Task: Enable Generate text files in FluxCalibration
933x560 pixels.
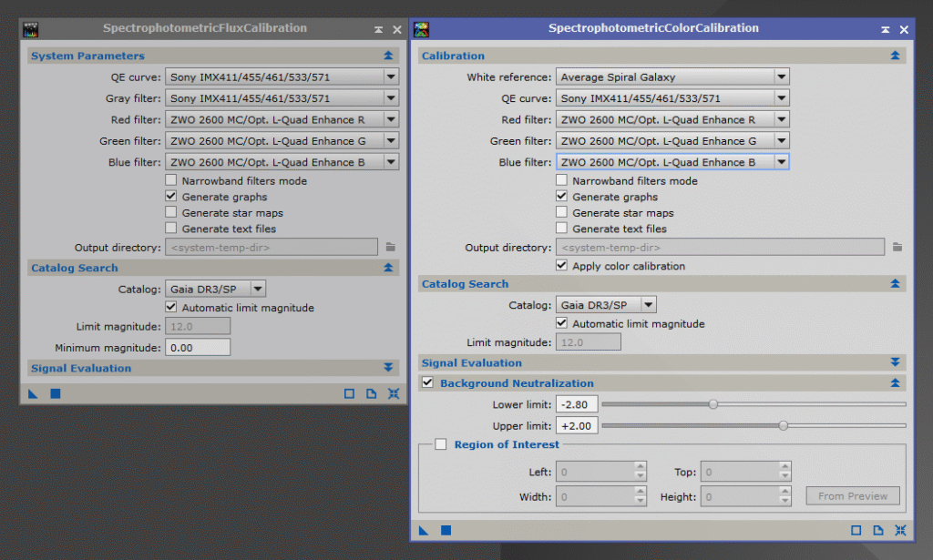Action: (x=170, y=228)
